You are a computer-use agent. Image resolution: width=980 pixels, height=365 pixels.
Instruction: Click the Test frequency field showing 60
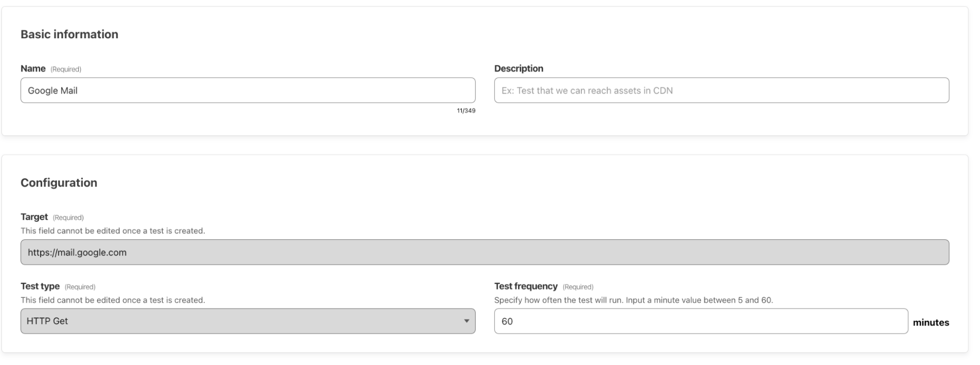701,321
